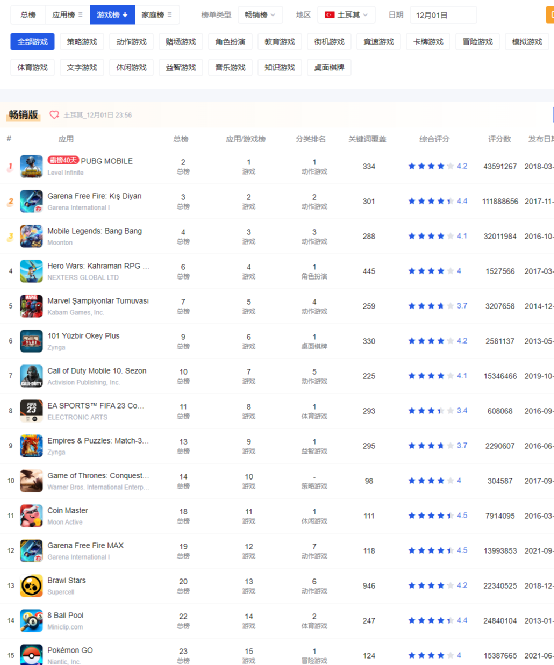Click the heart favorite icon beside 畅销版

pos(54,115)
